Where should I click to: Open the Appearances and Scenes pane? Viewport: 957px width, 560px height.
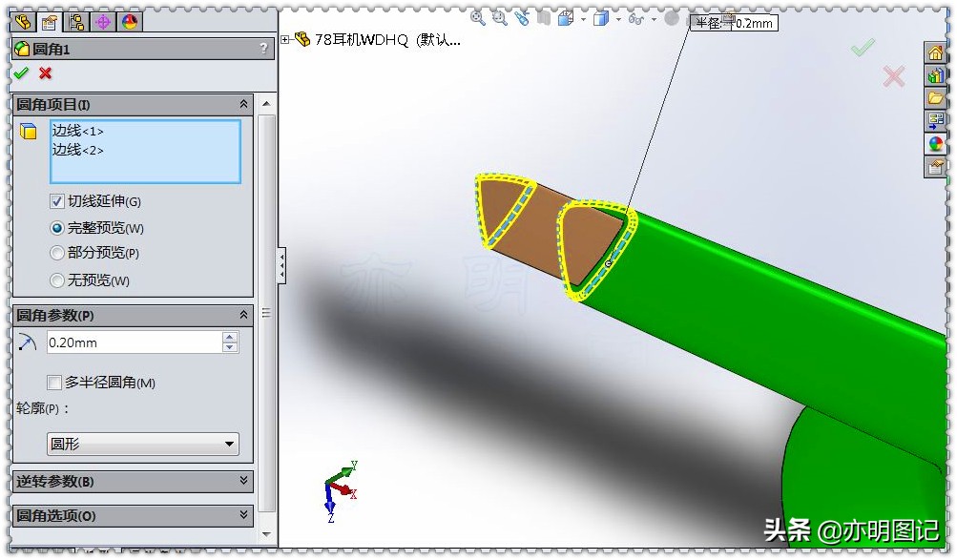pyautogui.click(x=934, y=143)
